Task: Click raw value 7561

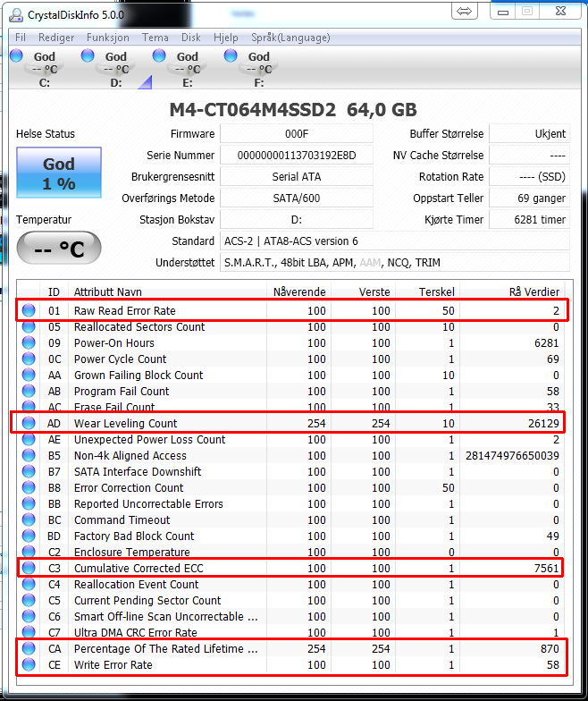Action: click(x=547, y=569)
